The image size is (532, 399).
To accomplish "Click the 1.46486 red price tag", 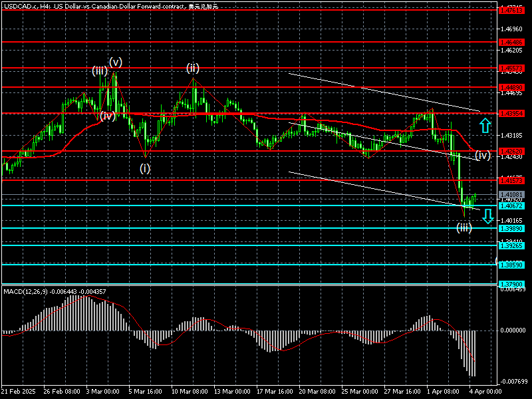I will tap(511, 43).
